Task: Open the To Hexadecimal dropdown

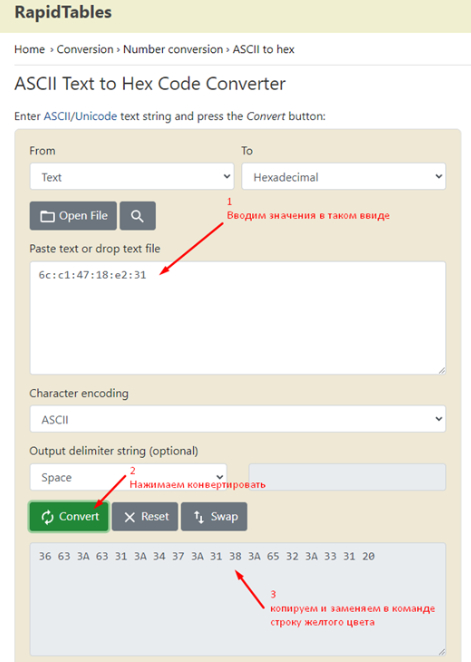Action: (x=344, y=176)
